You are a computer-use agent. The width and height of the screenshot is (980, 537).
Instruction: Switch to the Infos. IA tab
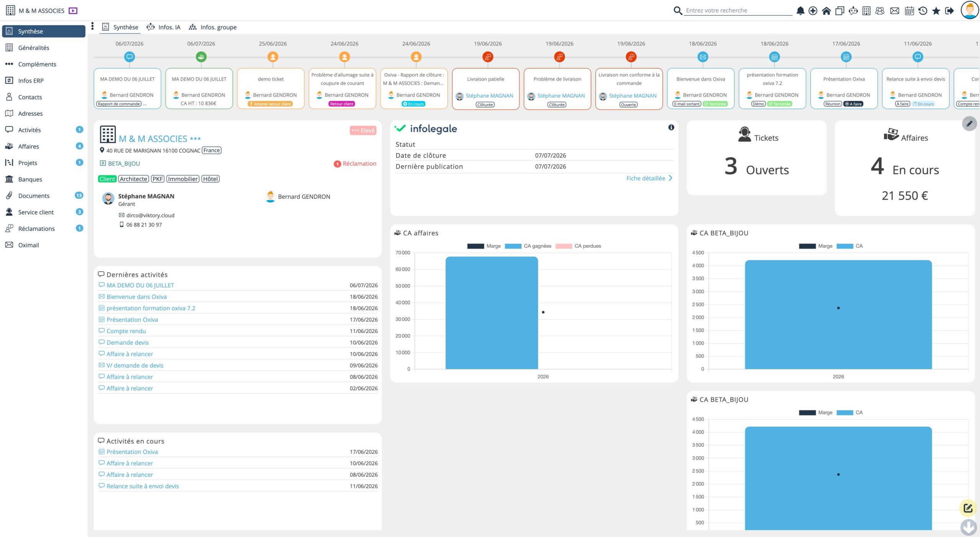[163, 27]
